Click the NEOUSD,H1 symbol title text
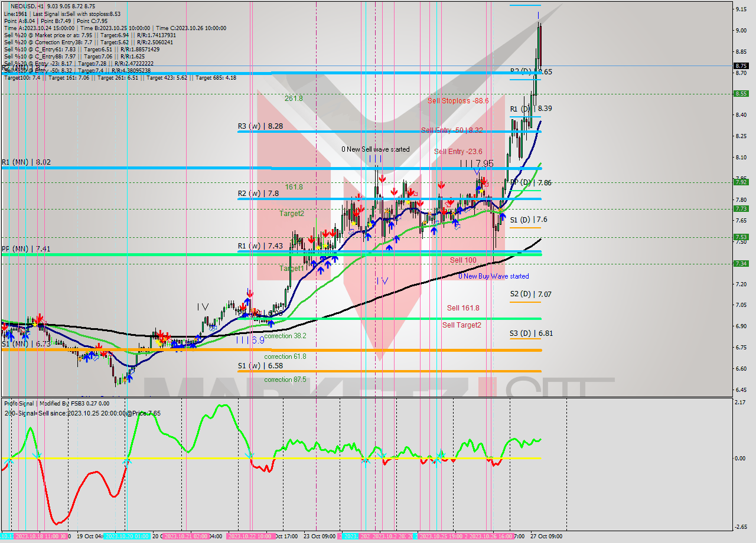This screenshot has width=756, height=543. click(x=27, y=6)
